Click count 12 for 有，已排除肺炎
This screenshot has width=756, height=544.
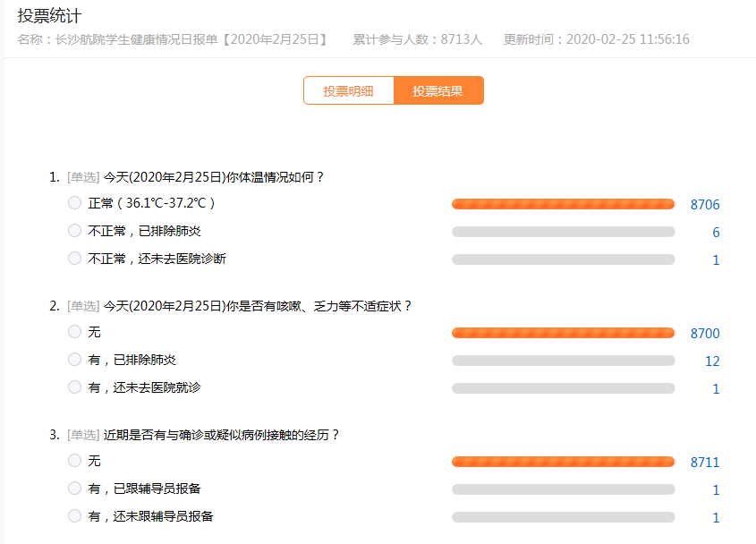click(712, 361)
